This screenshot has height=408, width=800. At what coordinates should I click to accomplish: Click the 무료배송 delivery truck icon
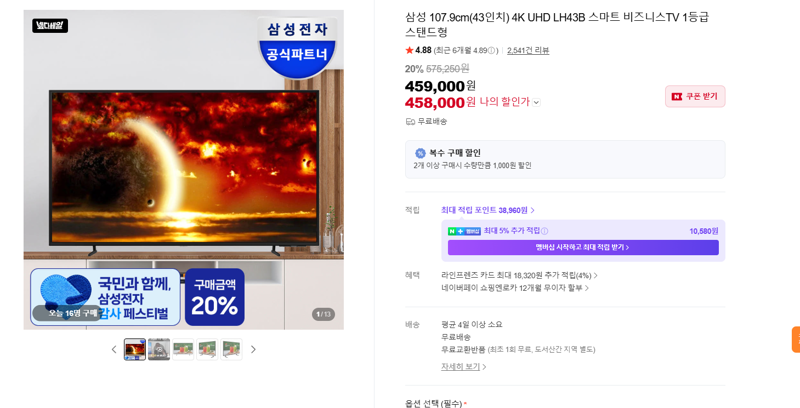coord(410,121)
